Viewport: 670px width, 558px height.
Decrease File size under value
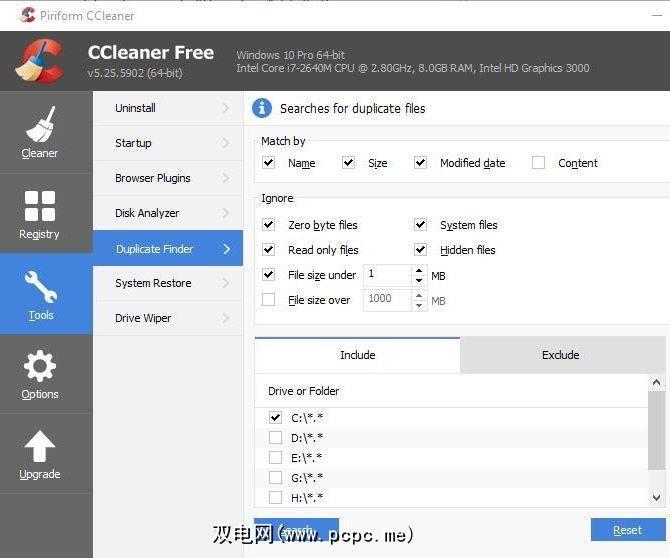point(419,280)
